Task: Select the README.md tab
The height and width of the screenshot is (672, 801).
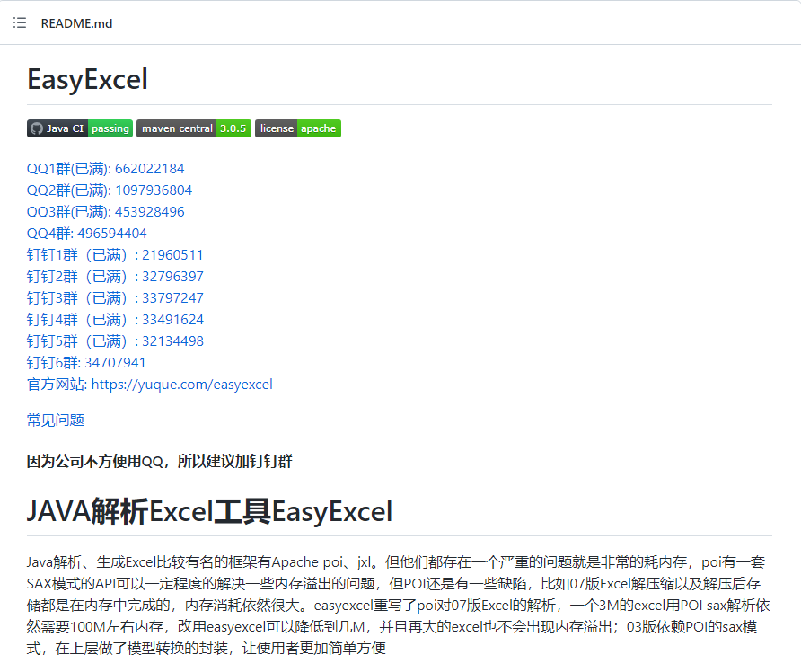Action: click(x=76, y=22)
